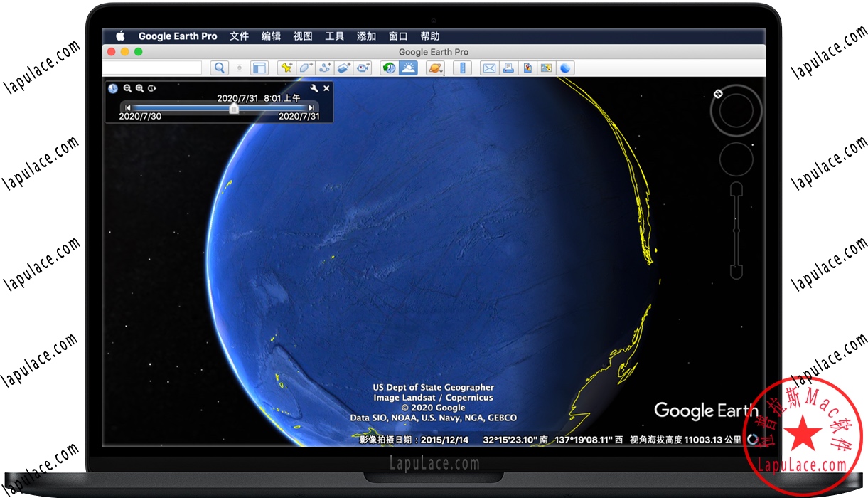Toggle the sidebar panel button

(259, 68)
